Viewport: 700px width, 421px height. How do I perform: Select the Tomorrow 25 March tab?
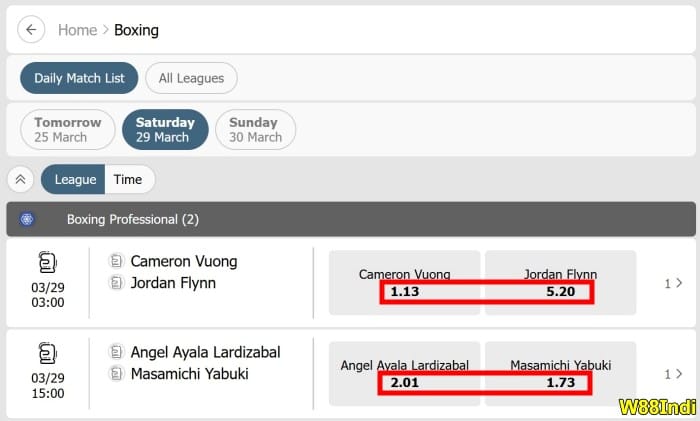pos(67,129)
